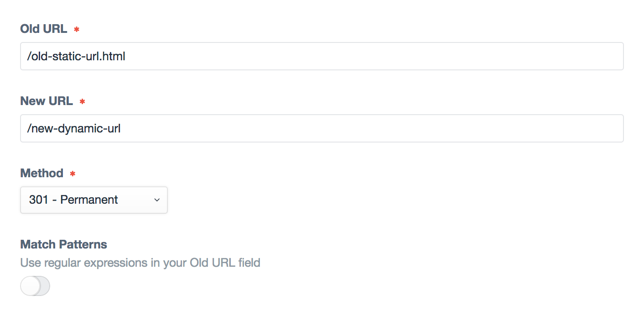Disable pattern matching with the switch

click(x=35, y=285)
